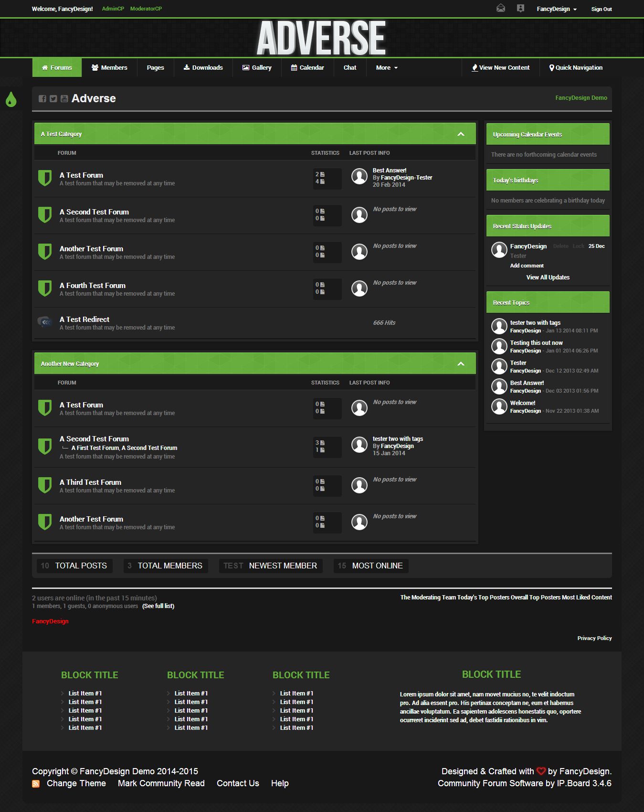This screenshot has height=812, width=644.
Task: Collapse the A Test Category section
Action: click(x=461, y=134)
